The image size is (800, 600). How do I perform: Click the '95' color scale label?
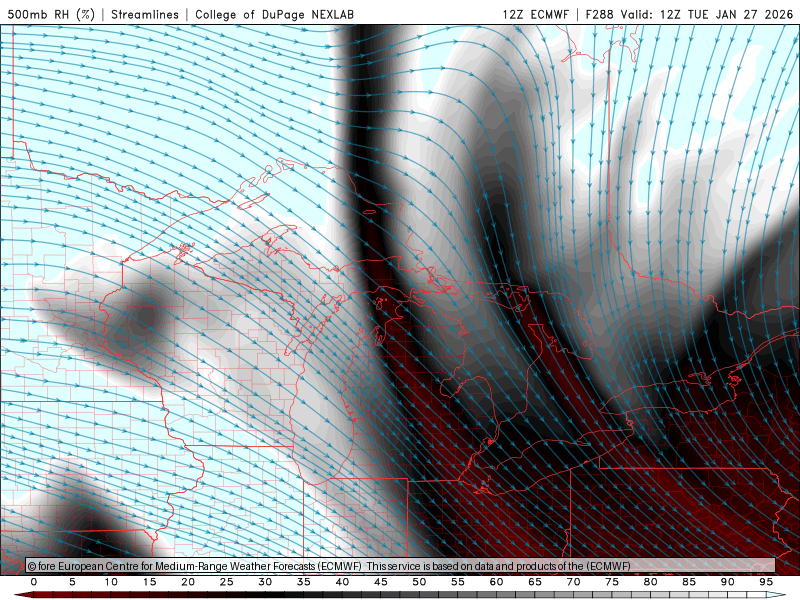(766, 582)
